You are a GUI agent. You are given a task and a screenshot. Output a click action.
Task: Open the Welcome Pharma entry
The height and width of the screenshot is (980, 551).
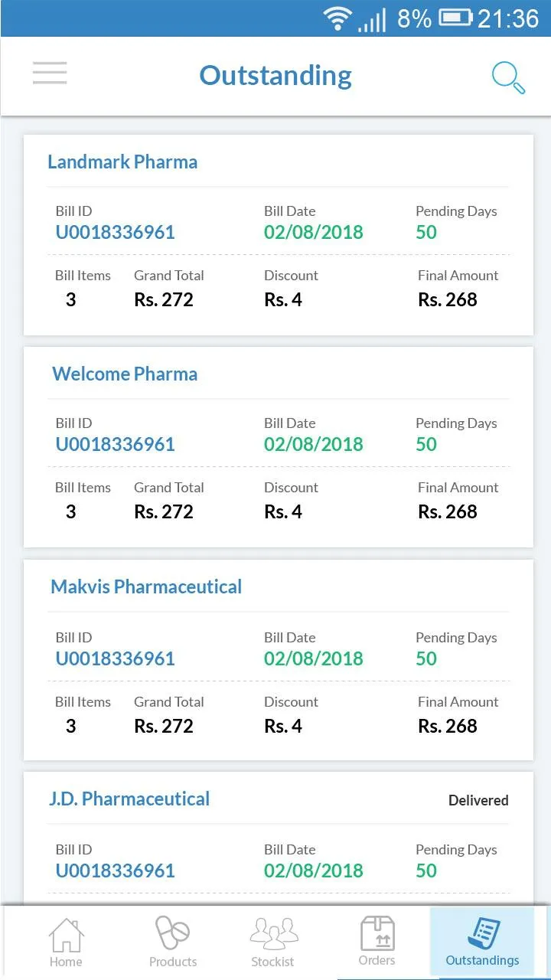pyautogui.click(x=279, y=447)
